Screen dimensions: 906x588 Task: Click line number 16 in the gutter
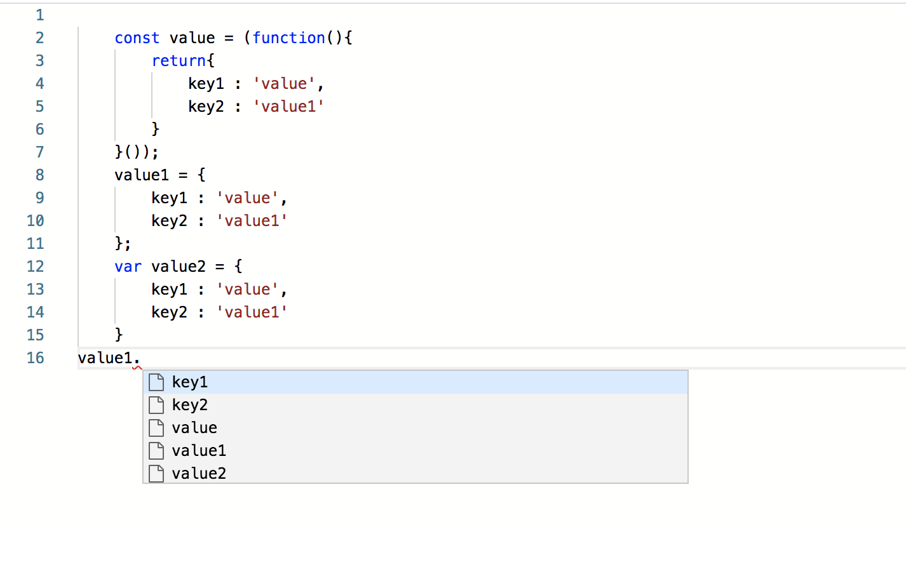[x=35, y=357]
